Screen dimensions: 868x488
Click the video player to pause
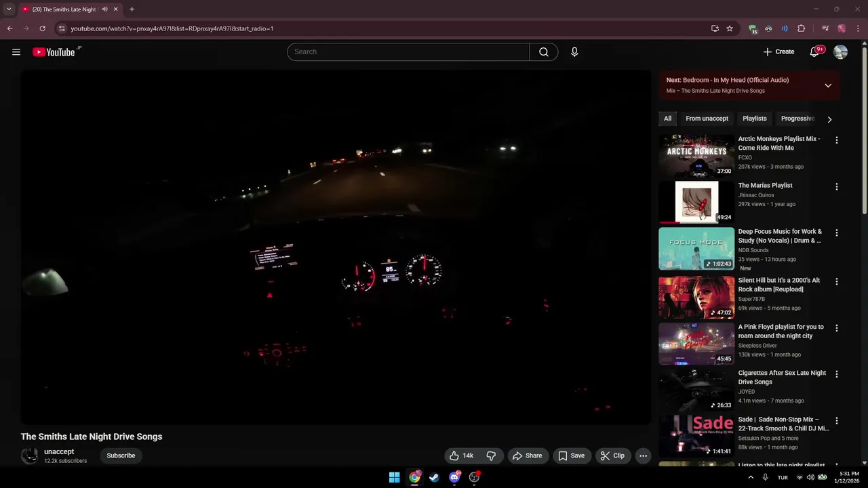(x=336, y=247)
